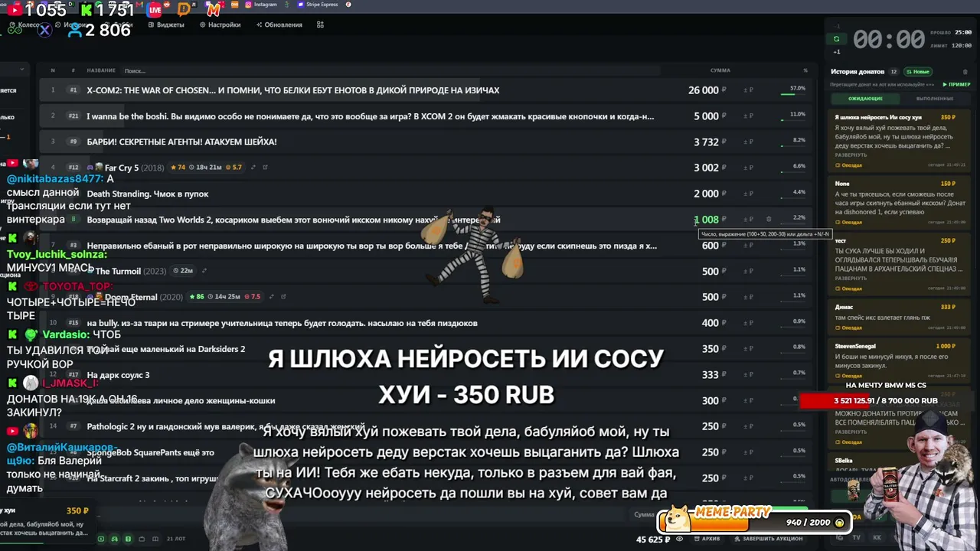This screenshot has height=551, width=980.
Task: Open the Обновления menu item
Action: coord(279,24)
